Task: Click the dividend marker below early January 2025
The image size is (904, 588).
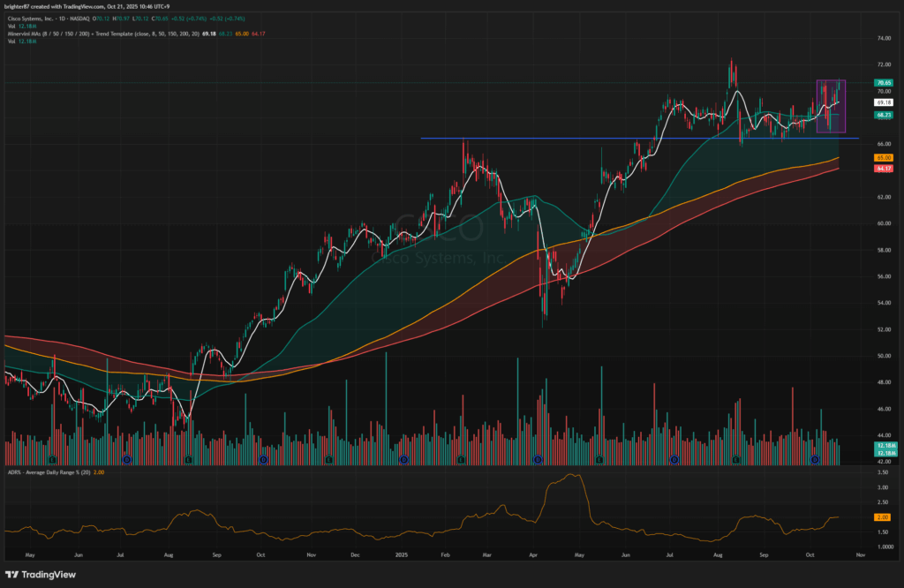Action: pyautogui.click(x=403, y=460)
